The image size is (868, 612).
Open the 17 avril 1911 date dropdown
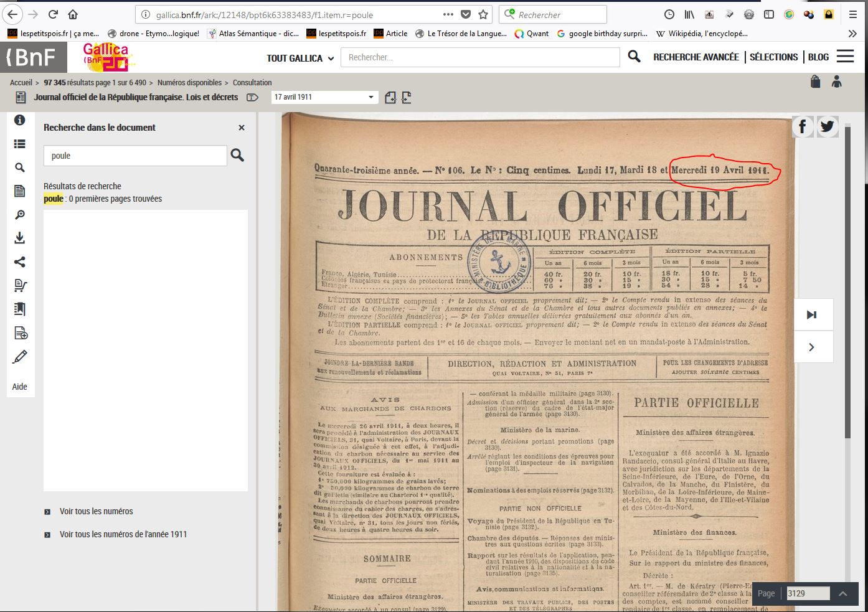(x=324, y=97)
